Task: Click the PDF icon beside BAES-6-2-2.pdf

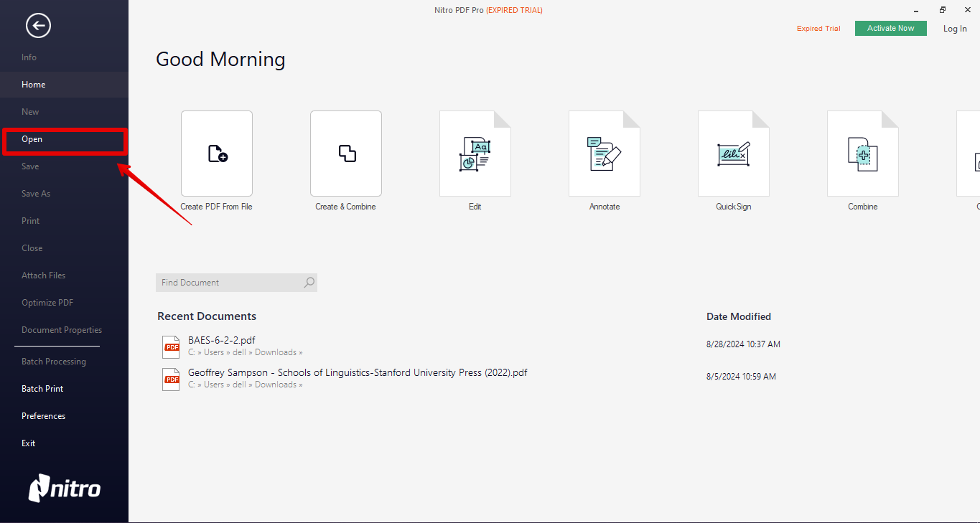Action: tap(172, 347)
